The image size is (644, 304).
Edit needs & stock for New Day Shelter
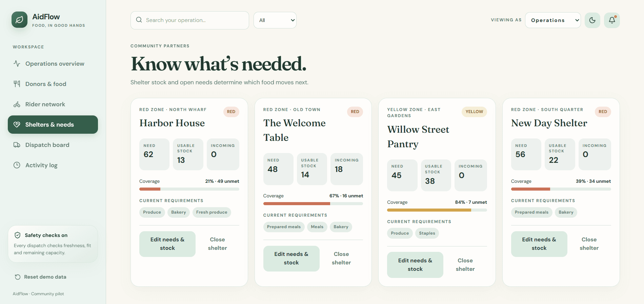pos(539,244)
